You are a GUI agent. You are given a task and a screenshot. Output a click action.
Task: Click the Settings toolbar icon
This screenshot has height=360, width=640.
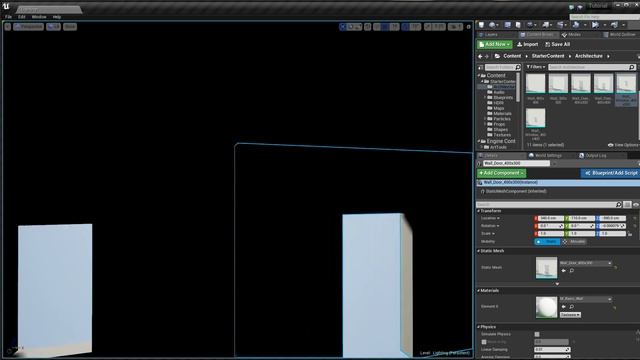pos(531,25)
